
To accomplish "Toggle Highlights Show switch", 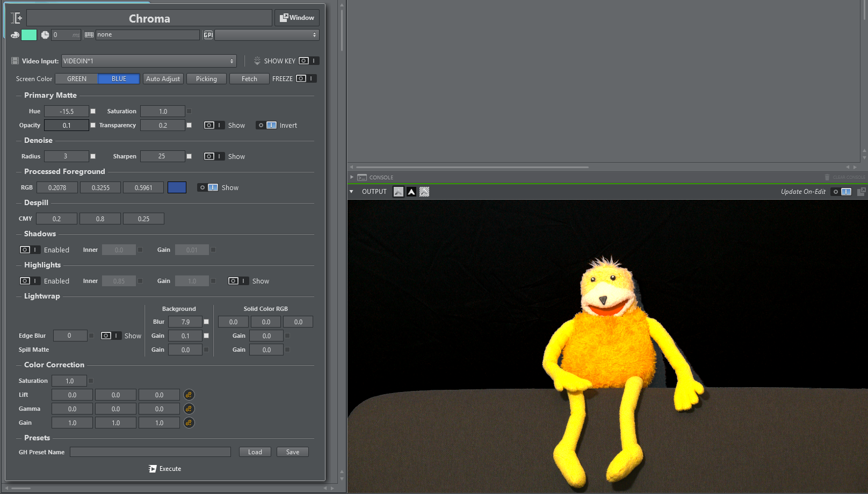I will coord(238,281).
